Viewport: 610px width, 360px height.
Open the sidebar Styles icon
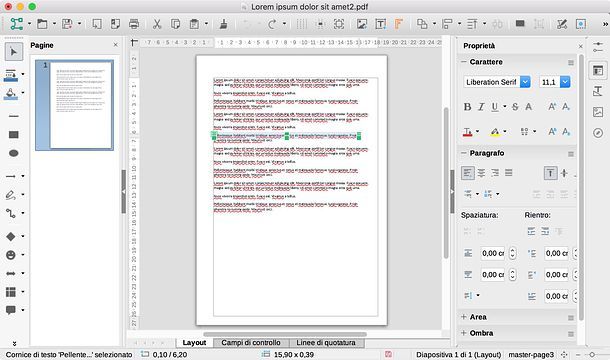(x=598, y=91)
